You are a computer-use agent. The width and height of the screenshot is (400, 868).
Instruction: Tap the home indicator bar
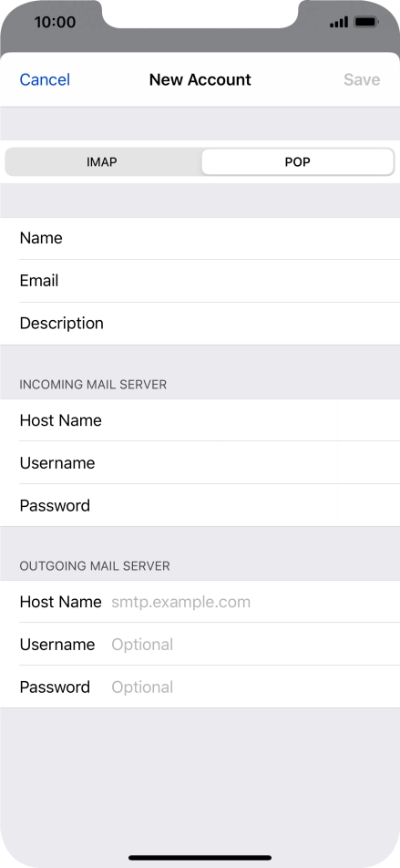click(x=200, y=857)
